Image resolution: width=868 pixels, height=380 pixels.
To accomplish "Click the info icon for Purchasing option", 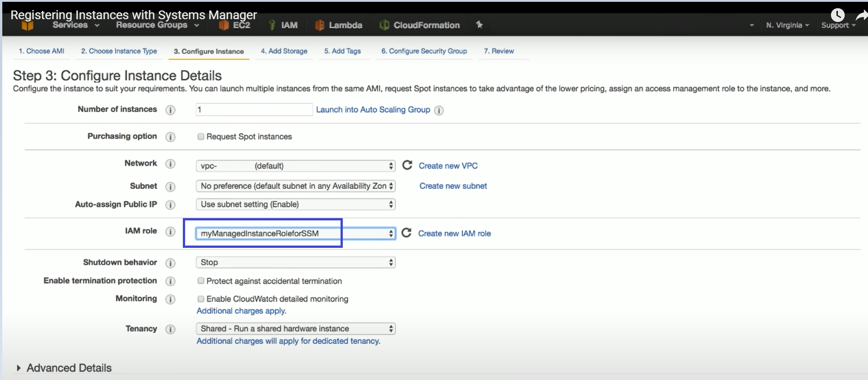I will click(x=170, y=137).
